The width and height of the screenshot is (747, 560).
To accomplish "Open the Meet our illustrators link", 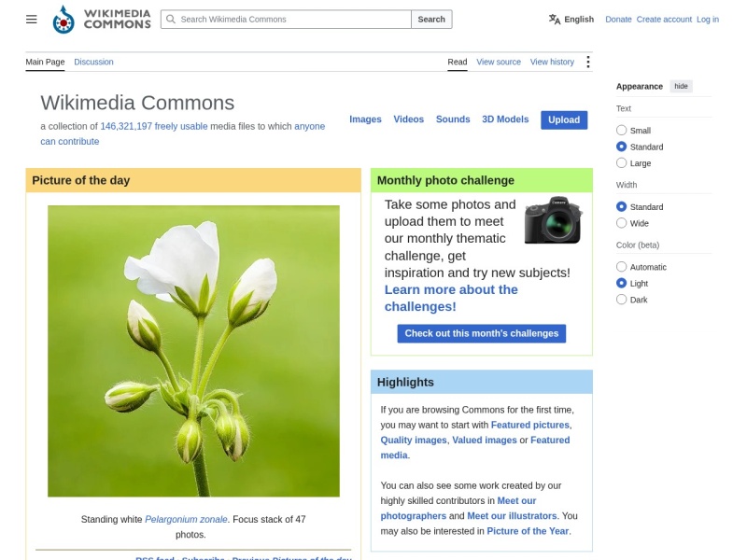I will [512, 516].
